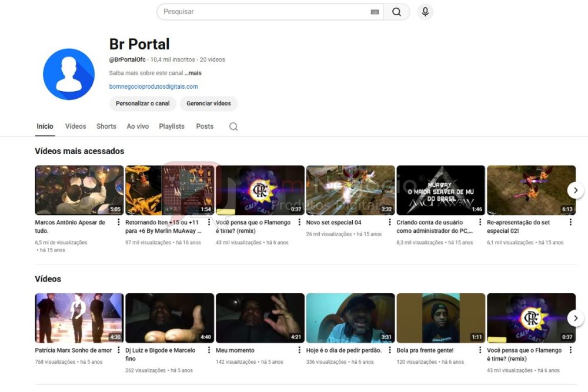Open options menu for 'Patrícia Marx Sonho de amor'
588x392 pixels.
pos(118,350)
